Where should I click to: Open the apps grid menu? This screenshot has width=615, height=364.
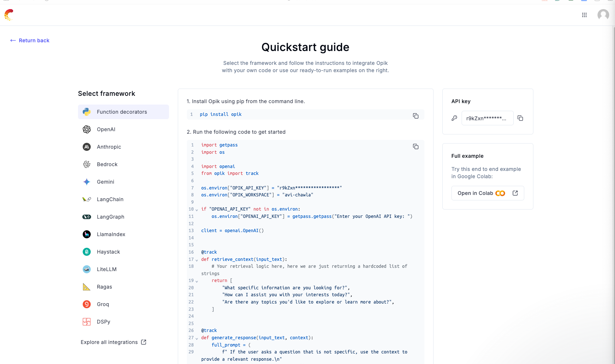click(x=584, y=15)
